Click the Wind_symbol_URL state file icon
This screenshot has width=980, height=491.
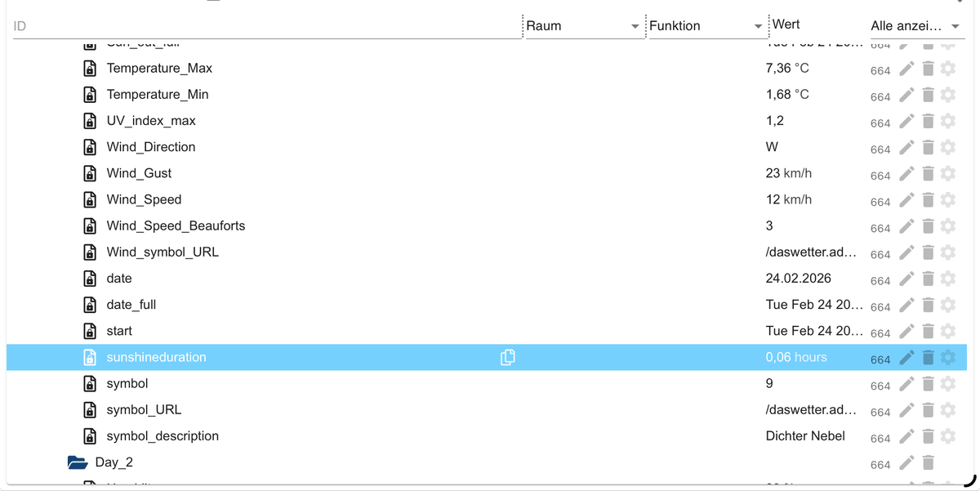[91, 252]
